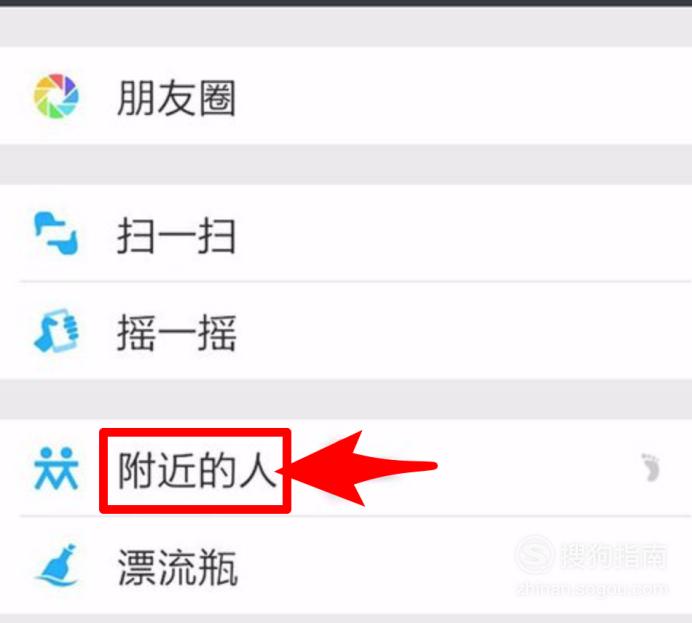This screenshot has width=692, height=623.
Task: Click the Sogou circular watermark logo
Action: pyautogui.click(x=535, y=555)
